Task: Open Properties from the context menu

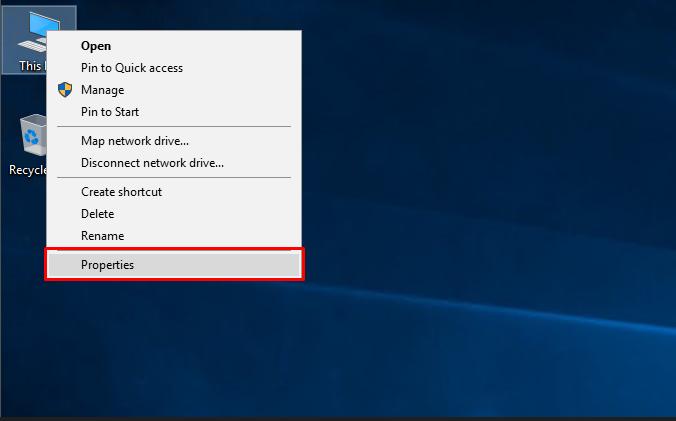Action: coord(174,265)
